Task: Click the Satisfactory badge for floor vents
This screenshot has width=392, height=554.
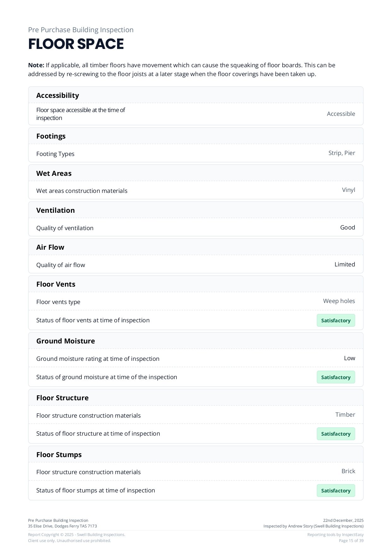Action: click(336, 320)
